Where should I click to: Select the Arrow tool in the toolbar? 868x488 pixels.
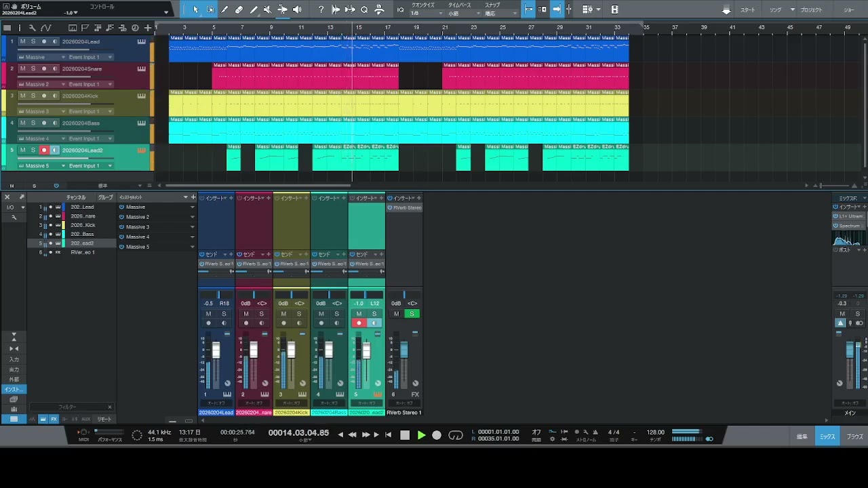pyautogui.click(x=195, y=9)
